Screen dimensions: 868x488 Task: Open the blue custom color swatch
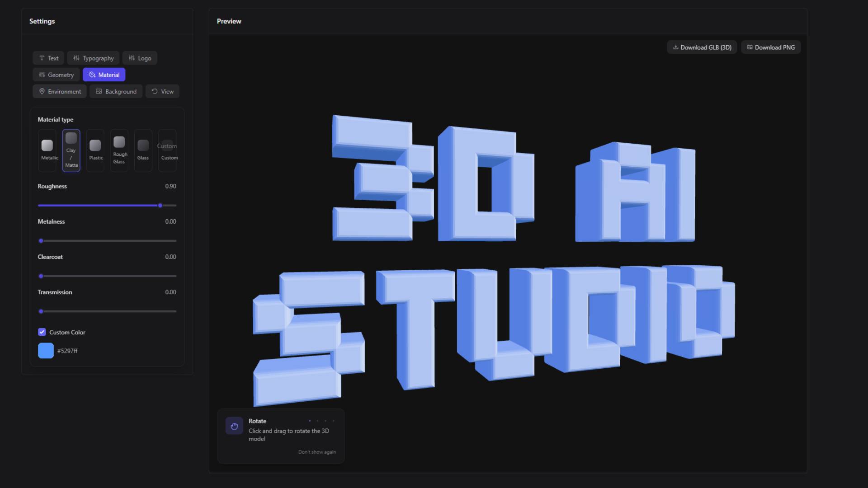46,351
